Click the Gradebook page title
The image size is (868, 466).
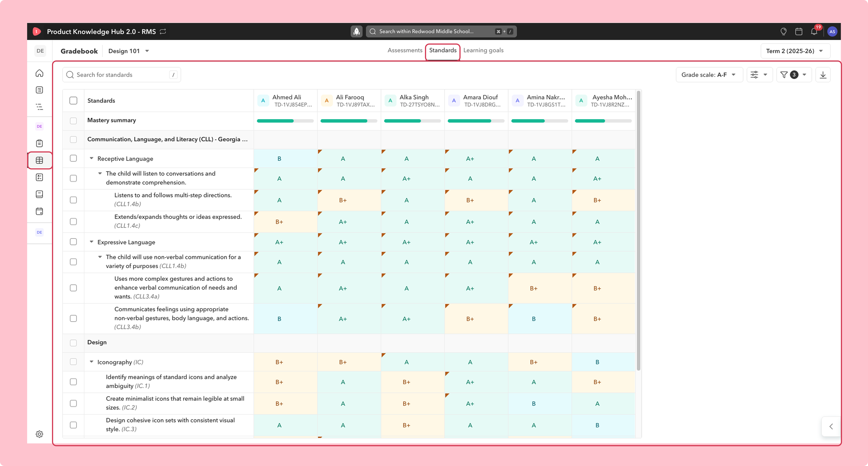(79, 51)
